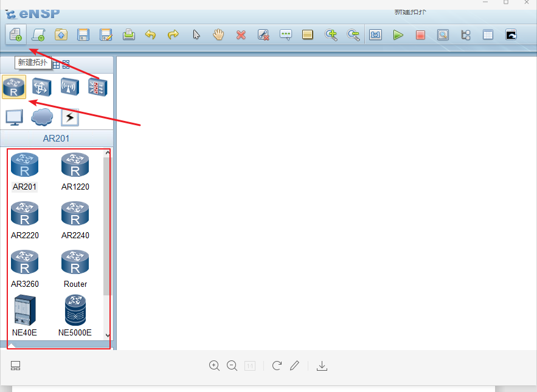Screen dimensions: 537x392
Task: Choose the AR3260 router device
Action: click(x=25, y=269)
